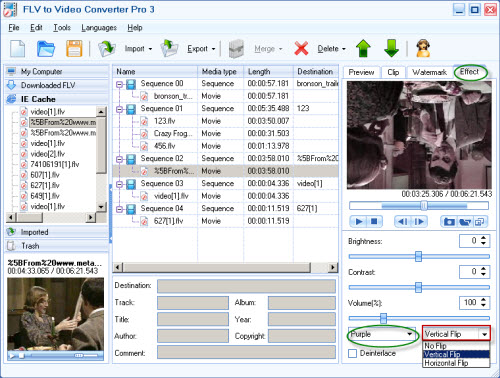Switch to the Clip tab
Viewport: 500px width, 378px height.
click(x=393, y=72)
